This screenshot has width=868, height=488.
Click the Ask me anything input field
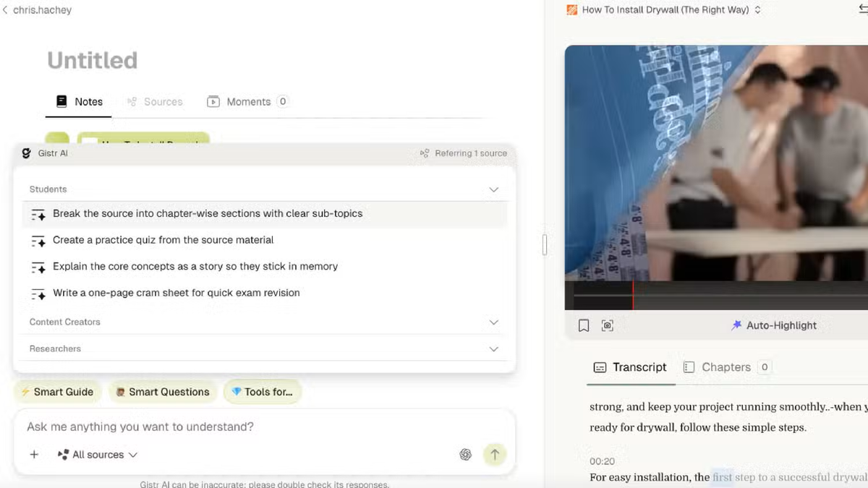pyautogui.click(x=265, y=427)
